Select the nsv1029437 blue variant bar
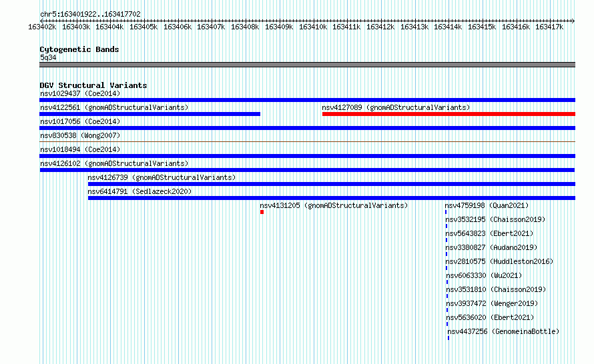The image size is (594, 364). (x=307, y=100)
